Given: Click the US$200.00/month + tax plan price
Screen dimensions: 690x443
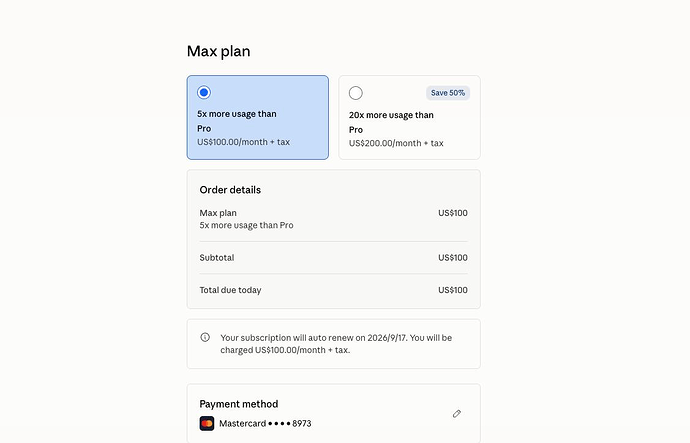Looking at the screenshot, I should [x=396, y=143].
